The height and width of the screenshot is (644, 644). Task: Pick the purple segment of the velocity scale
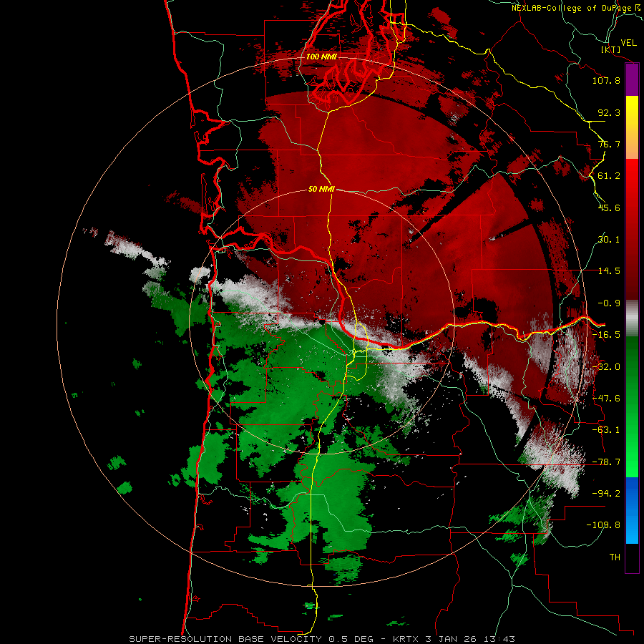coord(632,79)
